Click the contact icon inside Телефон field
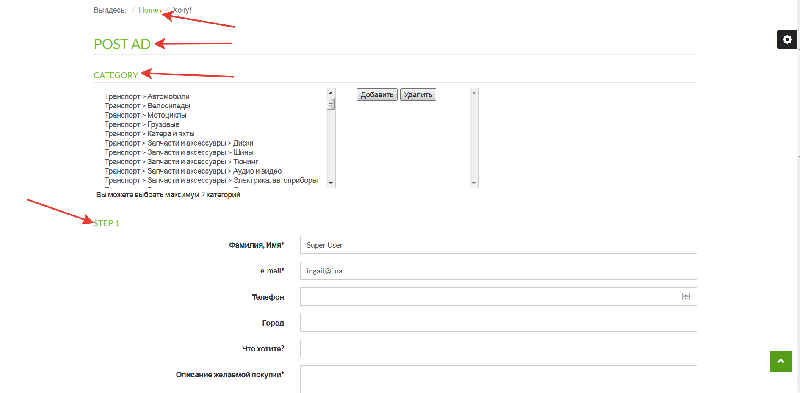The width and height of the screenshot is (800, 393). tap(686, 297)
